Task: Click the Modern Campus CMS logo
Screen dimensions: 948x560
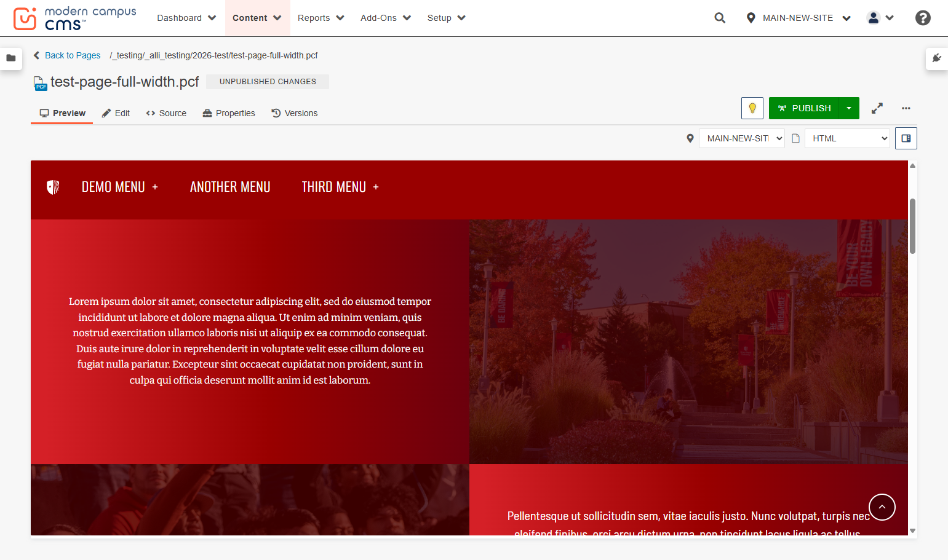Action: pyautogui.click(x=74, y=18)
